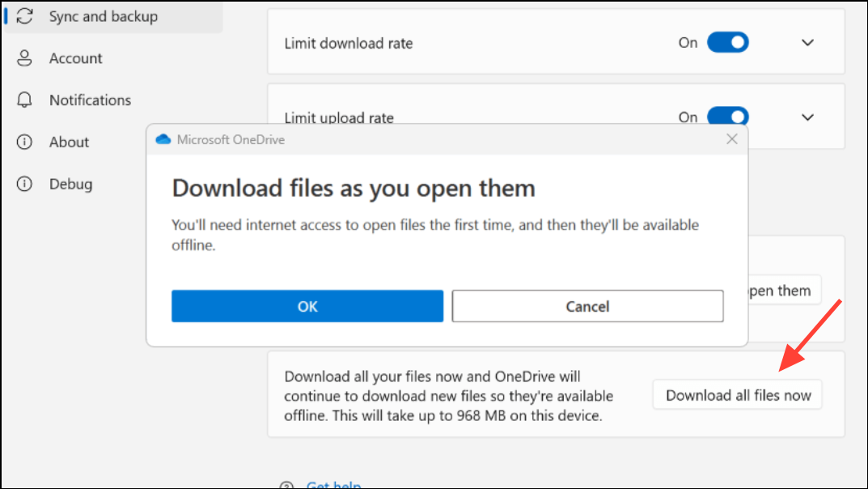Click the Get help question mark icon
Image resolution: width=868 pixels, height=489 pixels.
click(286, 486)
